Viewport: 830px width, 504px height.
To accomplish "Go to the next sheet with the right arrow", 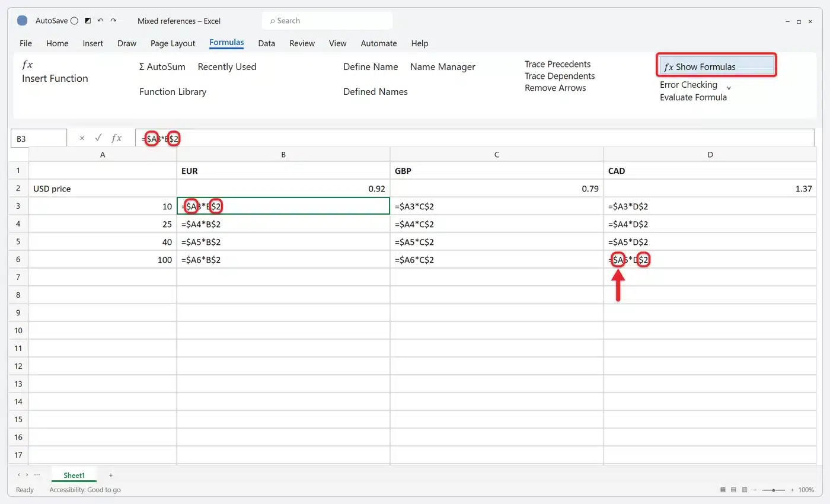I will (x=27, y=475).
